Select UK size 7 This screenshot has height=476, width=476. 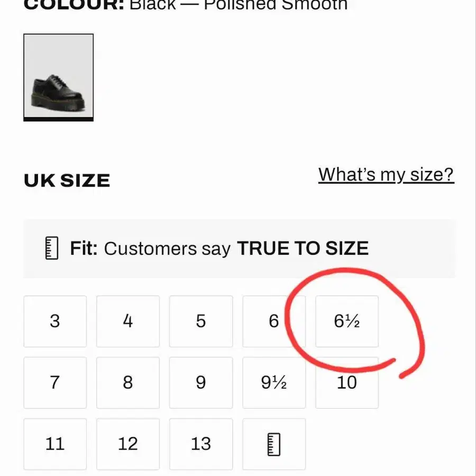point(55,382)
